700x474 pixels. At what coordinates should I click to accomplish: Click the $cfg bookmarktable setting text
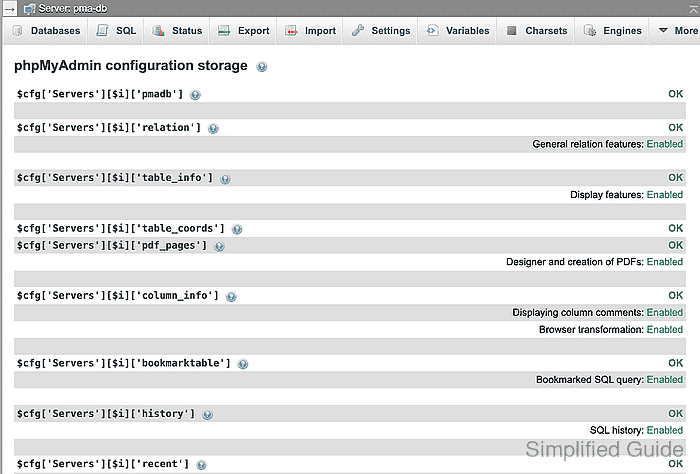pos(124,363)
